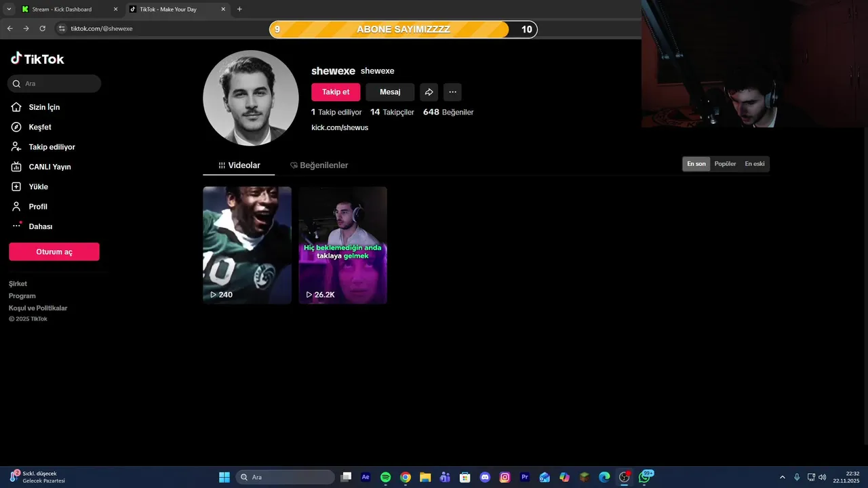Open WhatsApp from the taskbar
The image size is (868, 488).
pyautogui.click(x=645, y=477)
